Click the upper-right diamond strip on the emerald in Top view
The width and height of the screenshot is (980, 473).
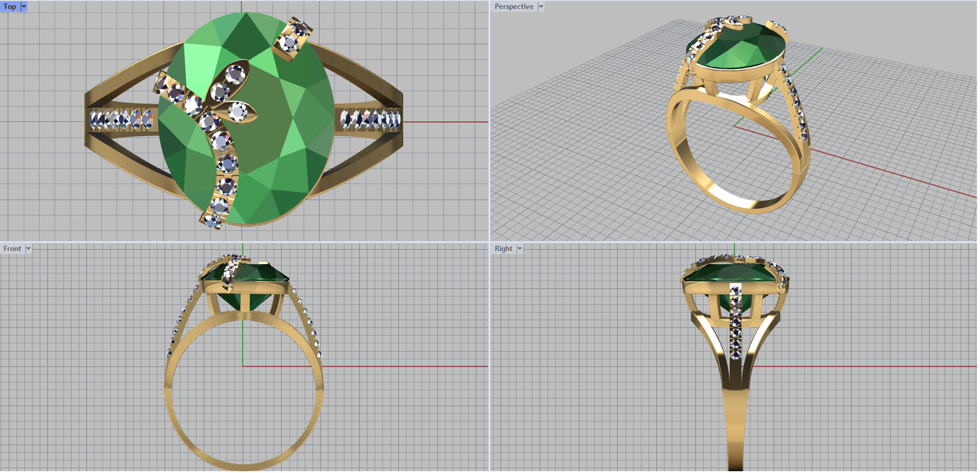pyautogui.click(x=293, y=37)
